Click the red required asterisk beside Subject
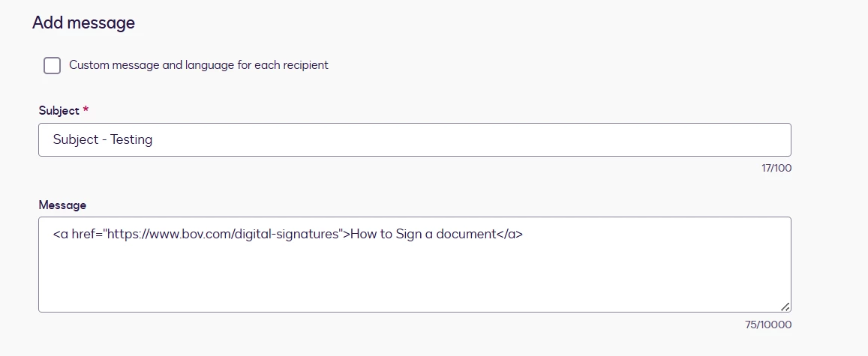Viewport: 868px width, 356px height. pyautogui.click(x=86, y=111)
